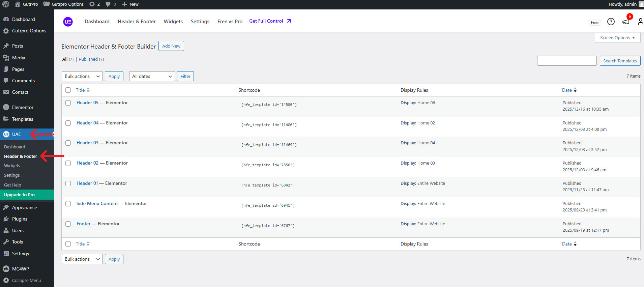Click the user account profile icon

(640, 22)
